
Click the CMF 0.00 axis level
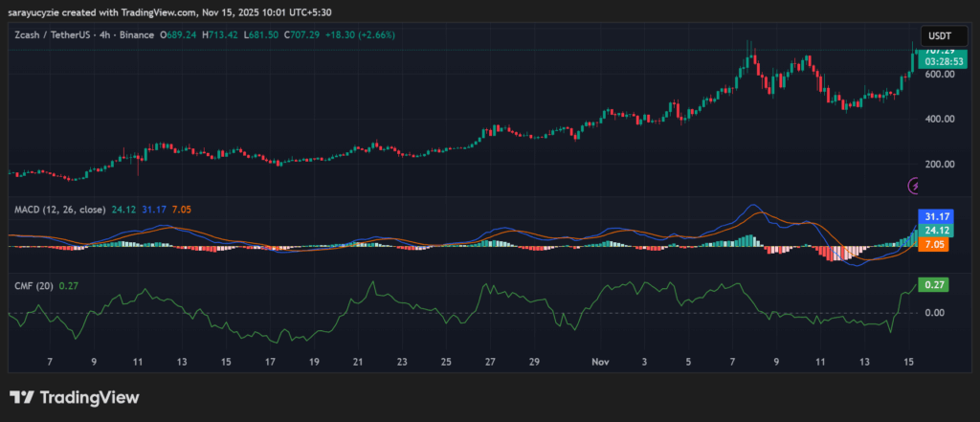tap(933, 313)
